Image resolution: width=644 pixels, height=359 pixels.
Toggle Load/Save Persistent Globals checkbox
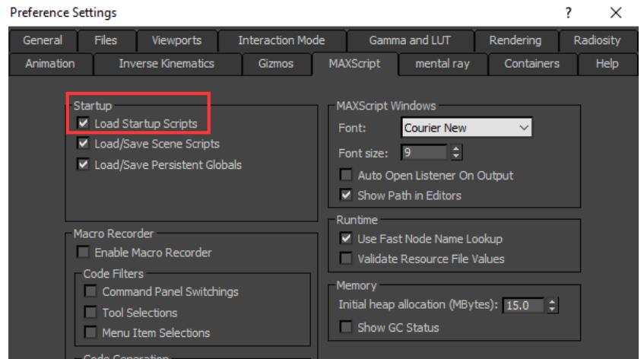83,164
